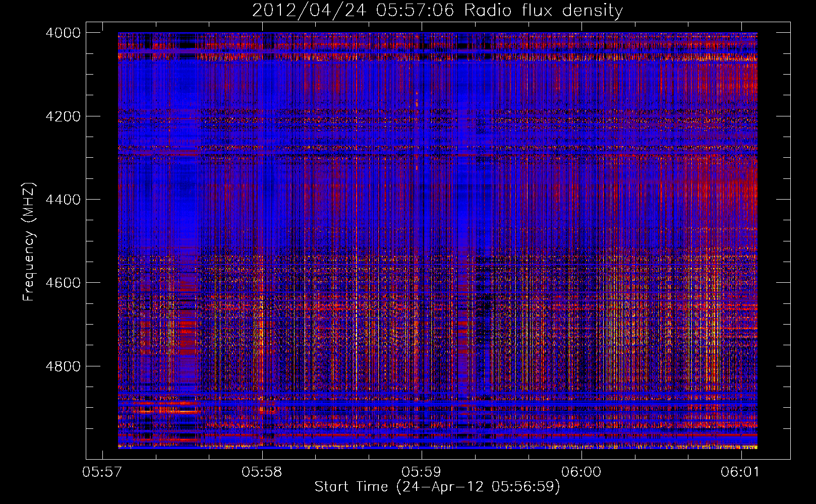Click the 06:00 time tick label
This screenshot has width=816, height=504.
tap(581, 472)
